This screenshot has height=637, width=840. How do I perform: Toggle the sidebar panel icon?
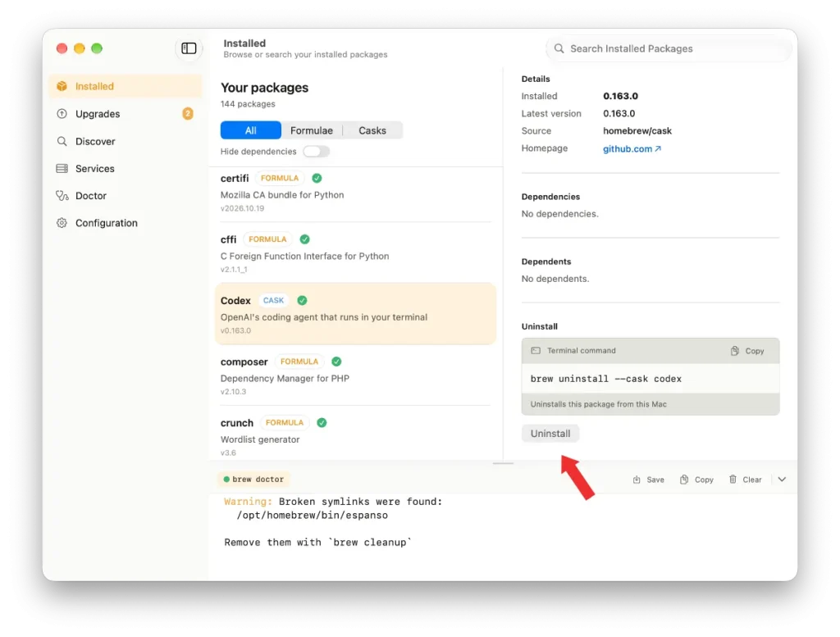189,48
